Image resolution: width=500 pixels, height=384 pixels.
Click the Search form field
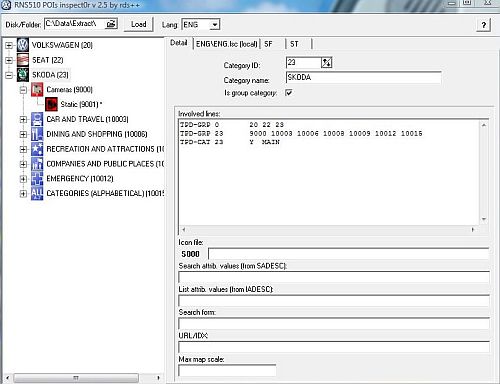click(x=334, y=324)
